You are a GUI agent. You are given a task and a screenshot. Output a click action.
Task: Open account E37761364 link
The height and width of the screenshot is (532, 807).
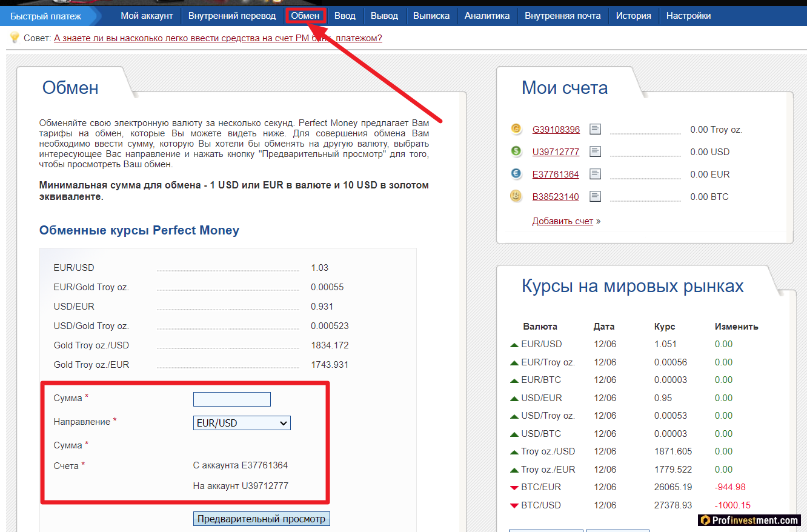click(556, 175)
